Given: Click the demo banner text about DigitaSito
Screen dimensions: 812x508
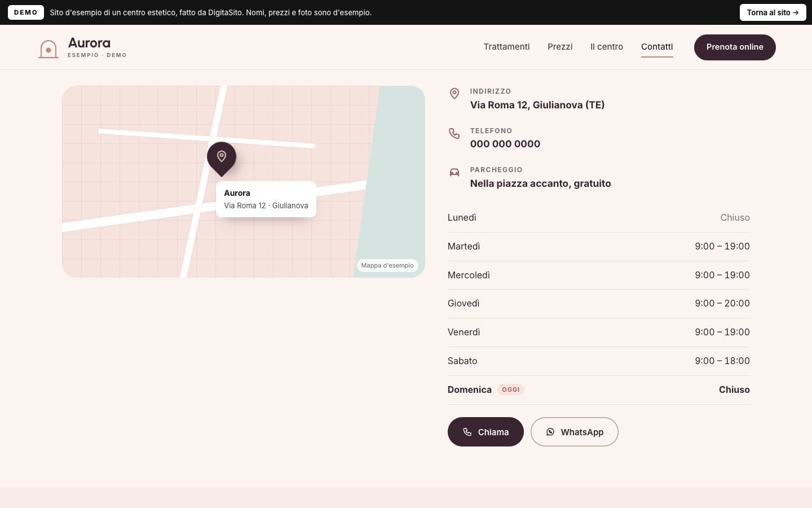Looking at the screenshot, I should (x=211, y=12).
